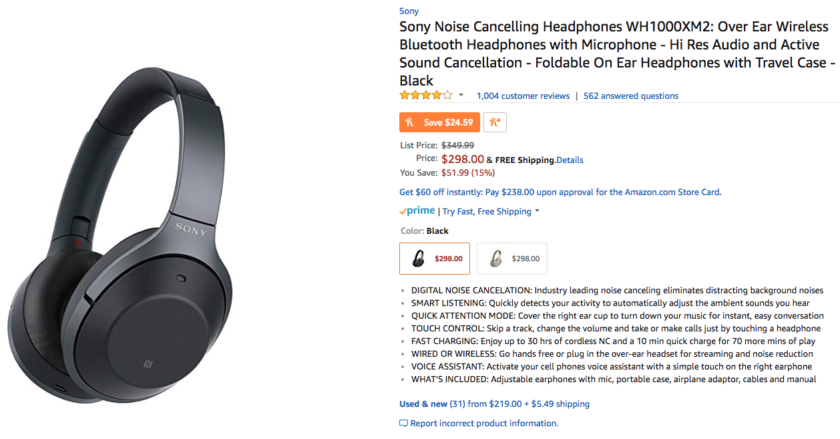The height and width of the screenshot is (439, 840).
Task: Click the Honey plus icon button
Action: tap(494, 122)
